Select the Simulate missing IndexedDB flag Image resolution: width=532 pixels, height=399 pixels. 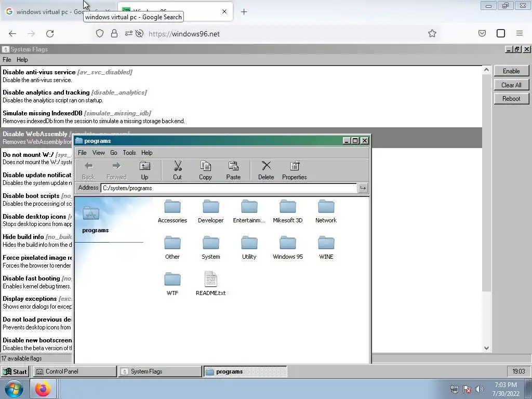click(241, 117)
